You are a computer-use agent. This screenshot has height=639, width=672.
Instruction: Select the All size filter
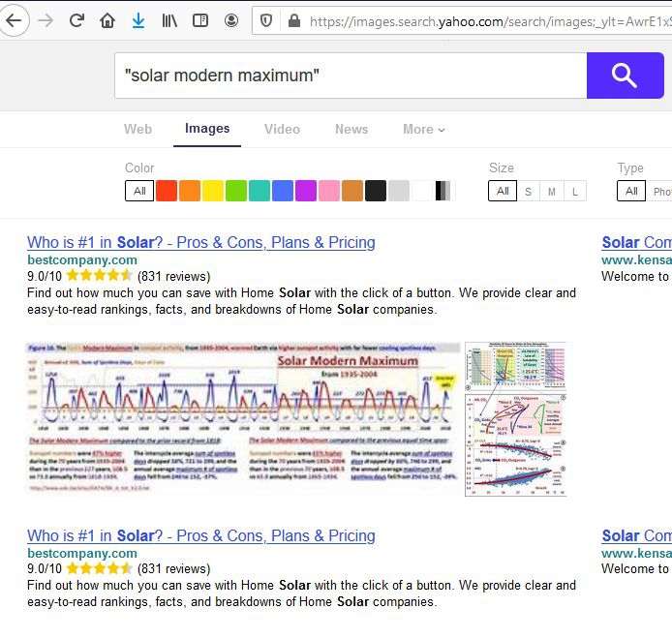tap(503, 191)
